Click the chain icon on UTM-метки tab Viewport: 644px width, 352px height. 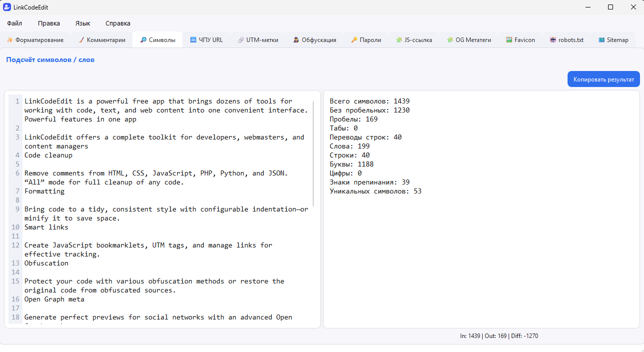241,40
